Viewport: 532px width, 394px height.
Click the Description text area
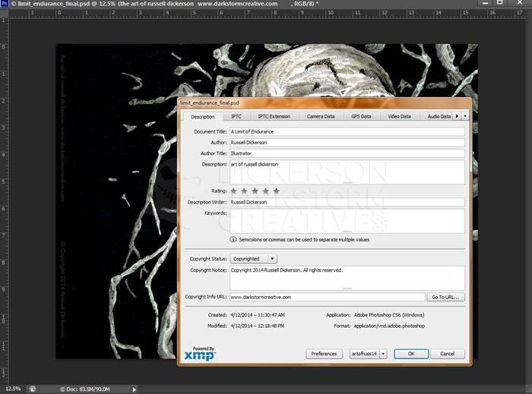click(347, 172)
